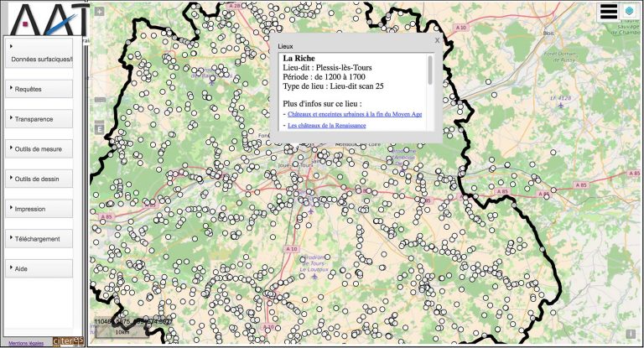Screen dimensions: 644x348
Task: Click the globe basemap icon
Action: coord(630,11)
